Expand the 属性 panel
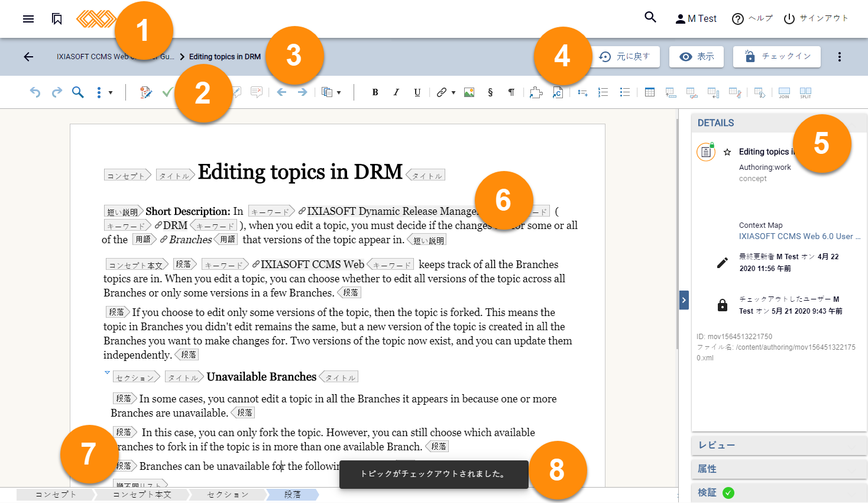Viewport: 868px width, 503px height. click(x=779, y=469)
